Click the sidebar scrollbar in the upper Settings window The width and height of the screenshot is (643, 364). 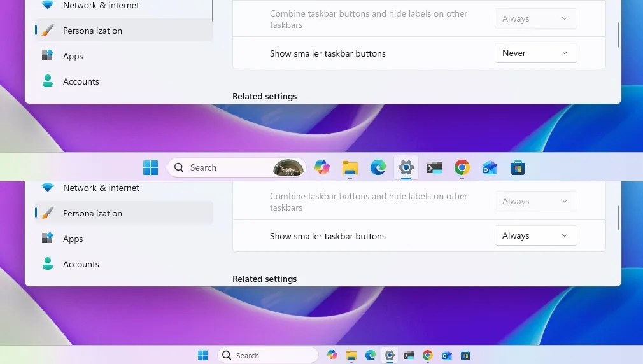click(x=213, y=10)
